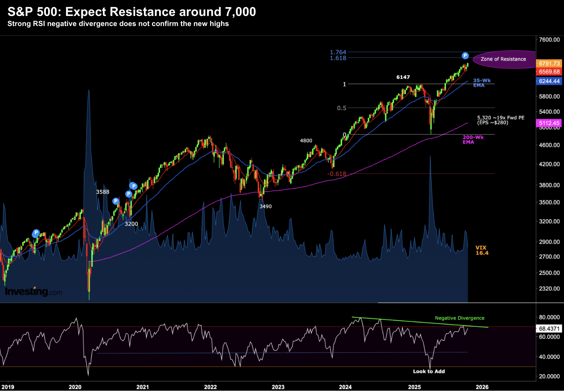Click the 2024 label on time axis
Screen dimensions: 564x392
pos(345,387)
